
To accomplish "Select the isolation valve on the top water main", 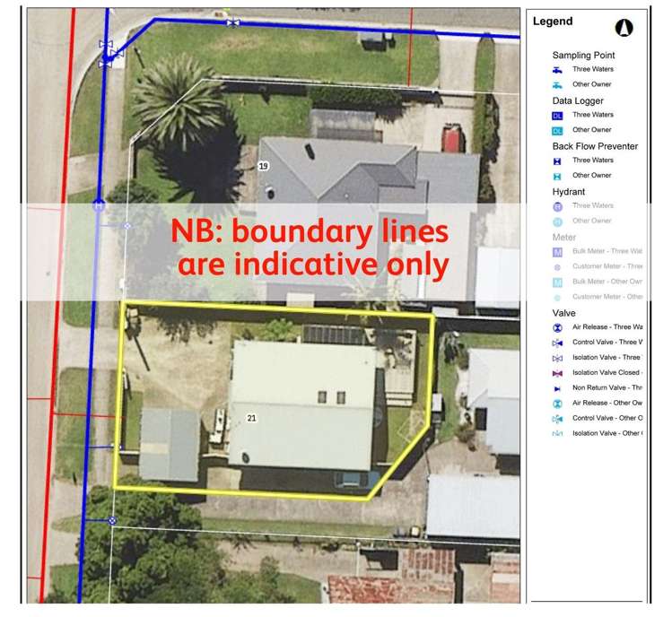I will point(232,22).
